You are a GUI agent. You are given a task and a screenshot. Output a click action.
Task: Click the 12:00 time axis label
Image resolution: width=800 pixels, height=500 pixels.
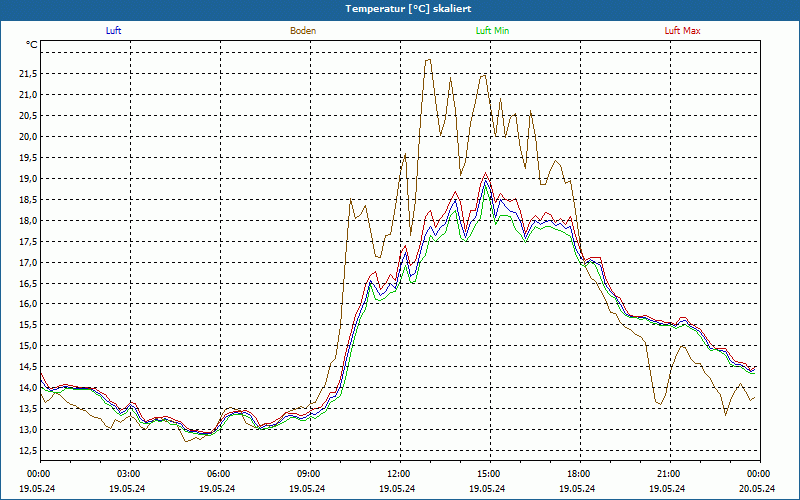tap(399, 474)
